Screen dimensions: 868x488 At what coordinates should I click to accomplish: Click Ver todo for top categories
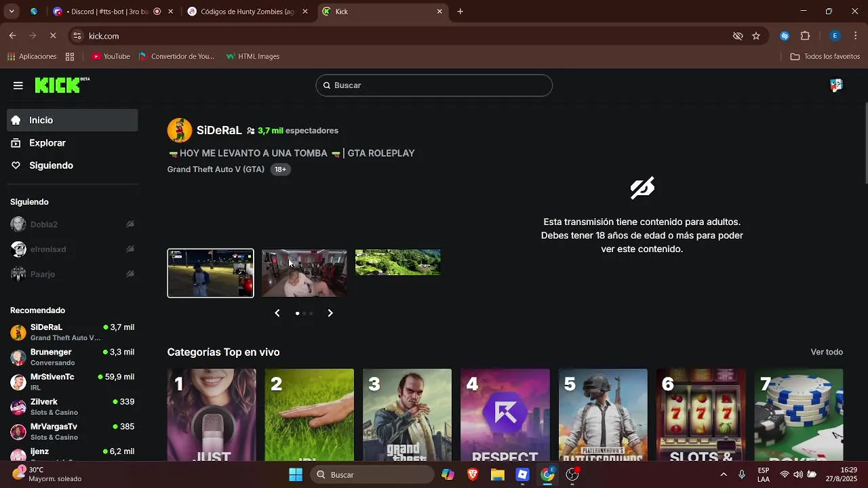click(x=827, y=352)
